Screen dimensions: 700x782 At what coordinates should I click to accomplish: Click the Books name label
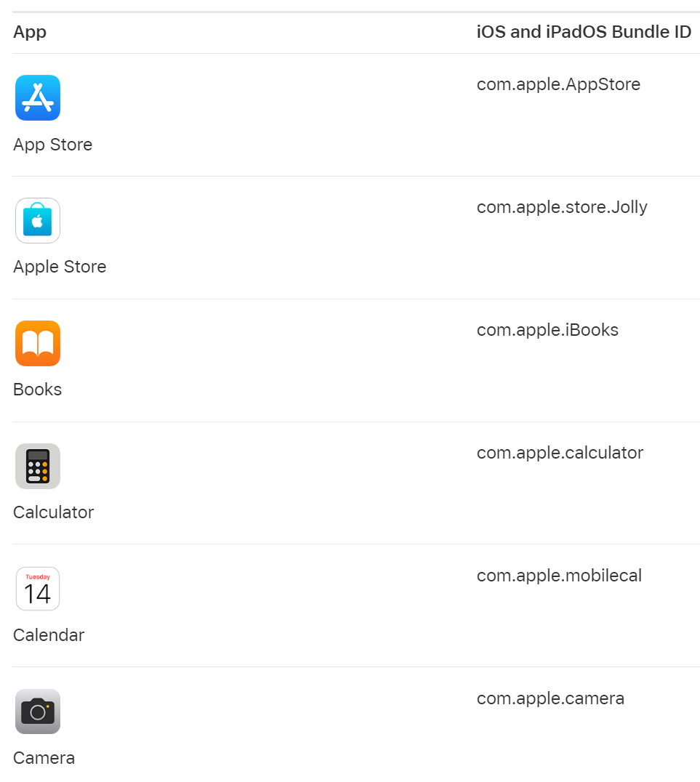[38, 390]
